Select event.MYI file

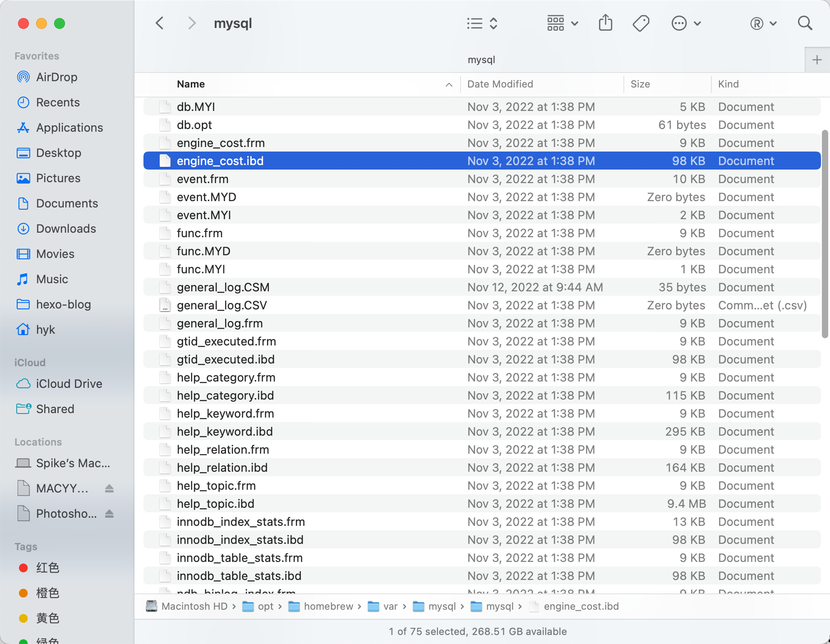(482, 215)
